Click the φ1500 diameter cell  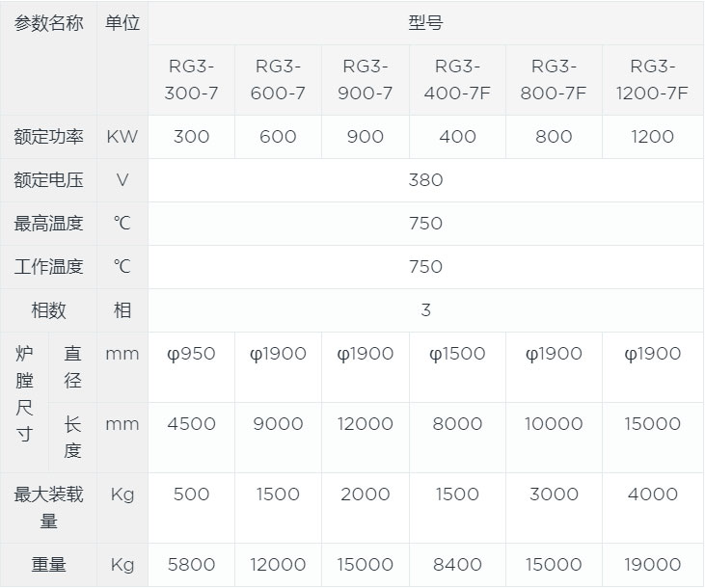tap(458, 354)
